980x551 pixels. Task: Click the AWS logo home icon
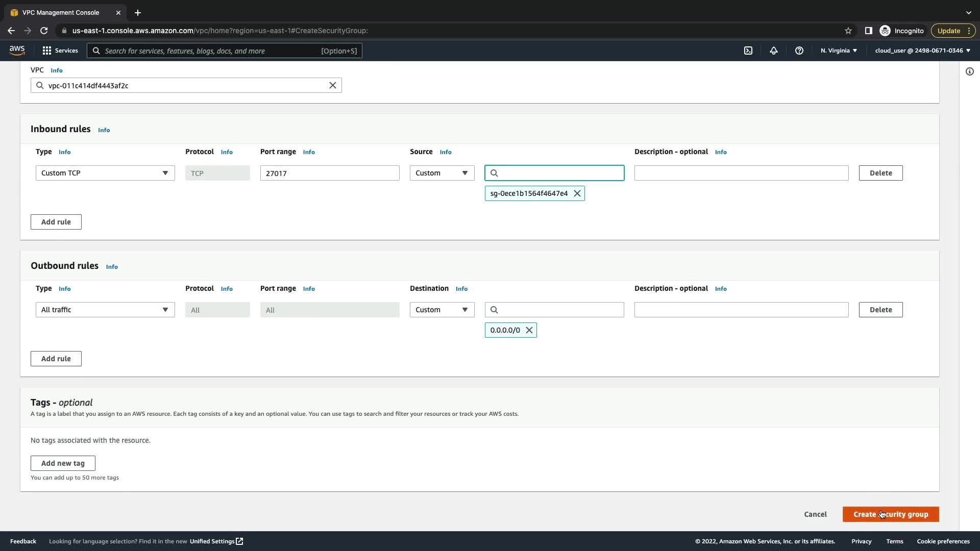(x=17, y=50)
